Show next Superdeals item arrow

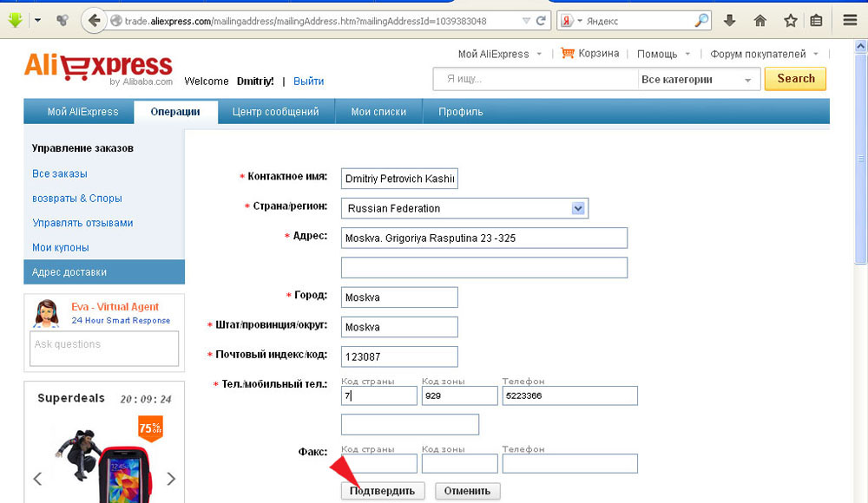click(x=171, y=479)
